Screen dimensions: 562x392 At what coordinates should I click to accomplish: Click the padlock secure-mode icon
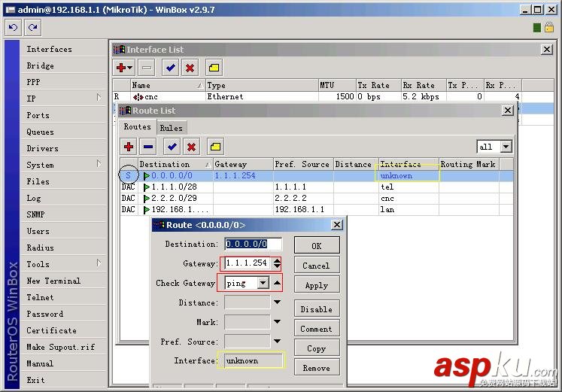[x=549, y=27]
